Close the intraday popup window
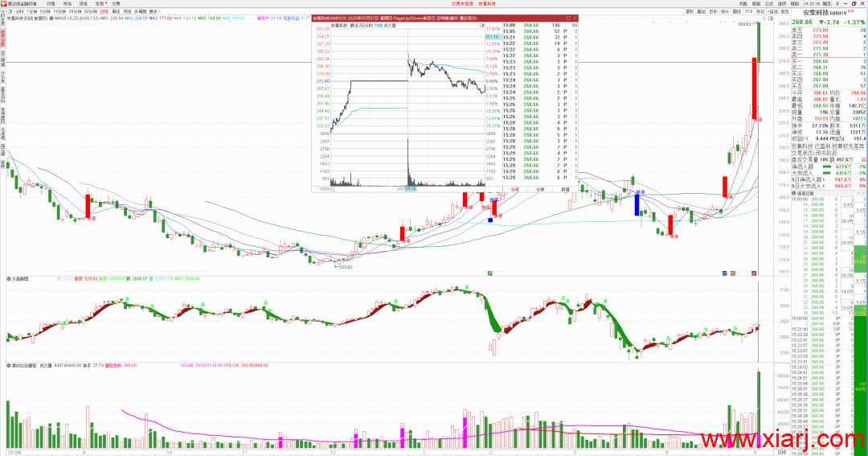Viewport: 868px width, 456px height. point(574,18)
